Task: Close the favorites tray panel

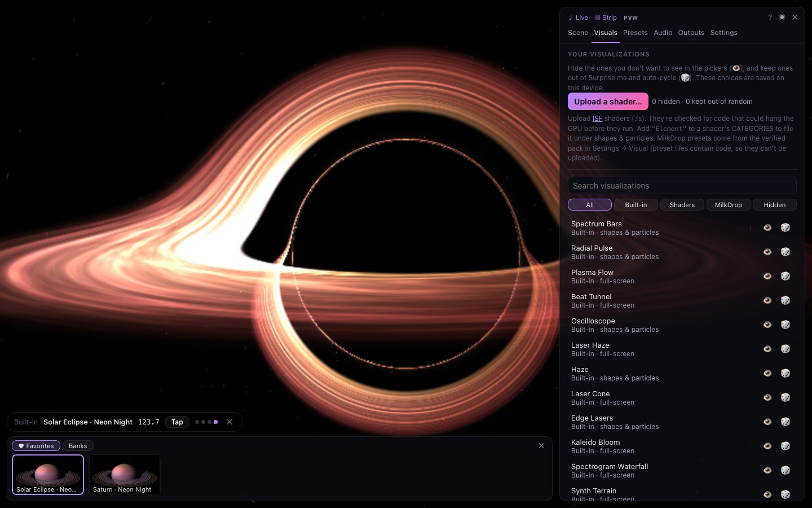Action: pyautogui.click(x=541, y=446)
